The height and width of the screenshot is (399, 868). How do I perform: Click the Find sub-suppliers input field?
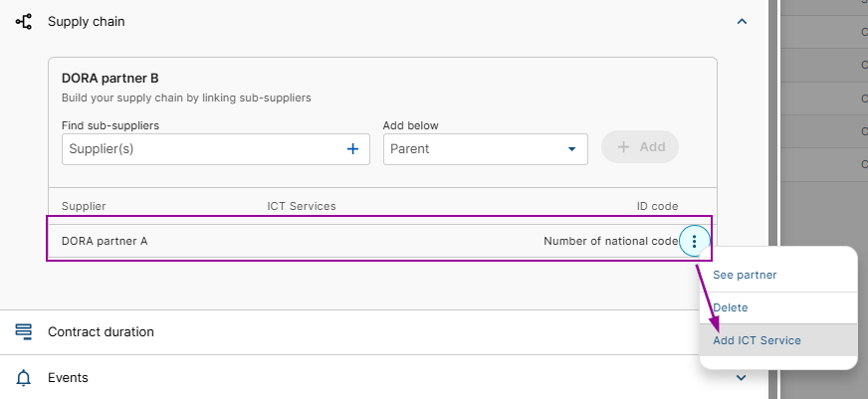pos(199,149)
